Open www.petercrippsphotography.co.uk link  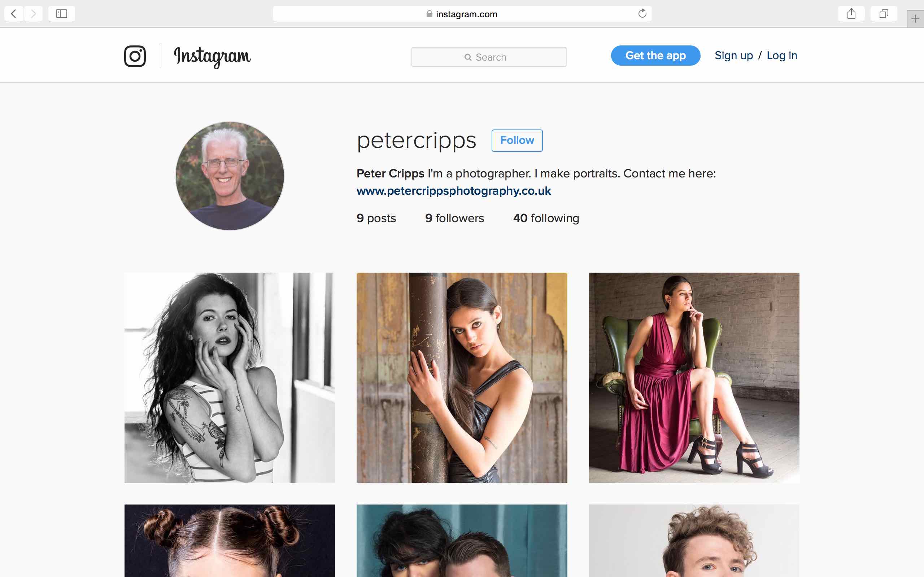453,191
